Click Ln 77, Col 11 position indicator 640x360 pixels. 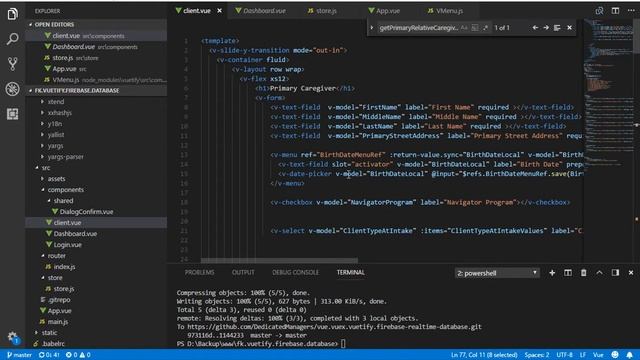coord(484,355)
